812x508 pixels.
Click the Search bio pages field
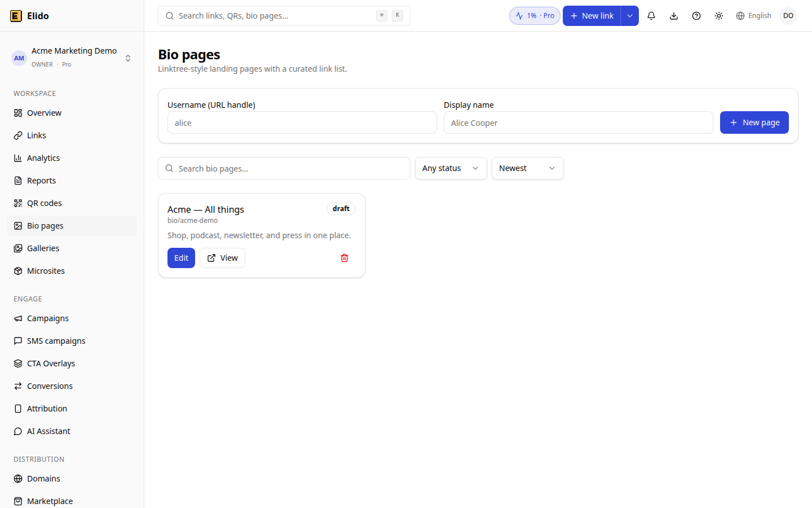[x=284, y=168]
